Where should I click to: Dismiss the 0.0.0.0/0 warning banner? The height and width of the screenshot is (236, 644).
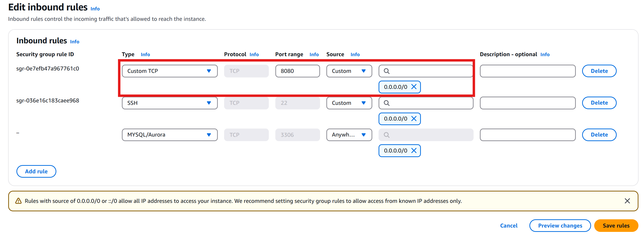pyautogui.click(x=627, y=201)
